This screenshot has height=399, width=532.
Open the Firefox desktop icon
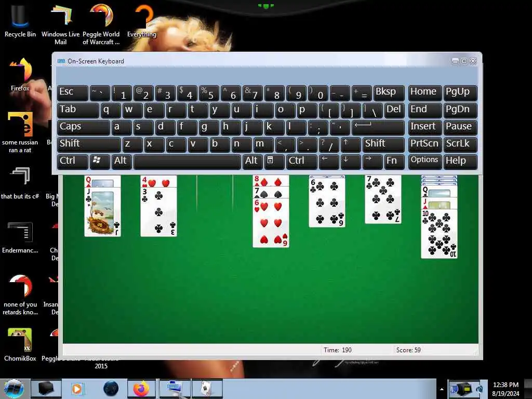[x=20, y=75]
